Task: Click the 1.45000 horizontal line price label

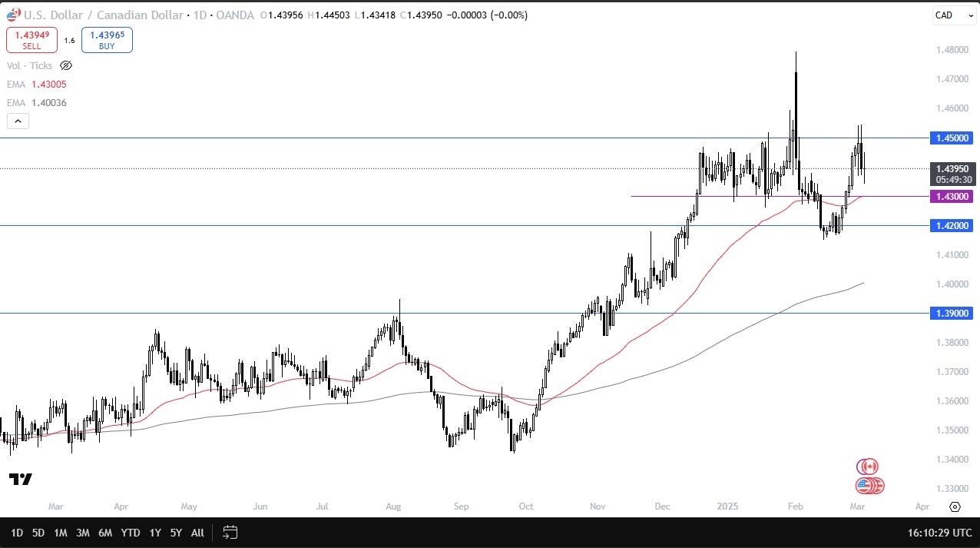Action: pyautogui.click(x=952, y=138)
